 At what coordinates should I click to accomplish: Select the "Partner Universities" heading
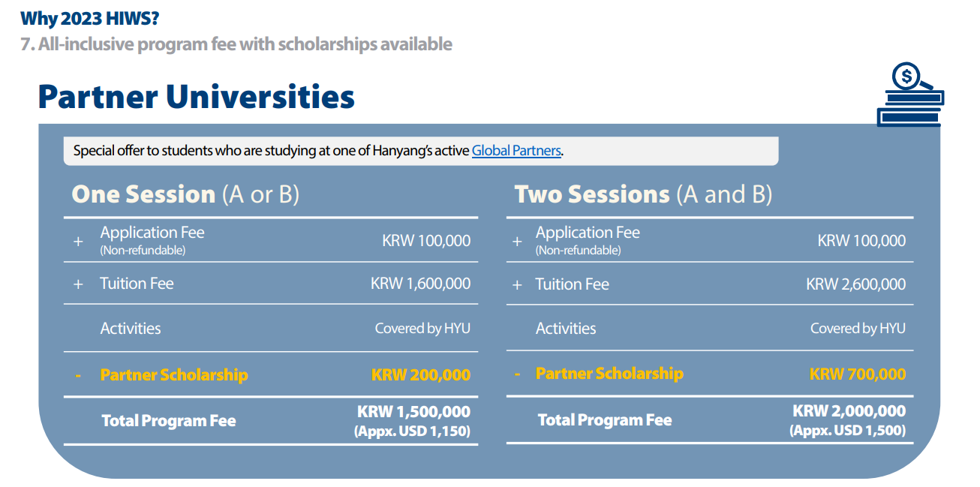point(196,98)
